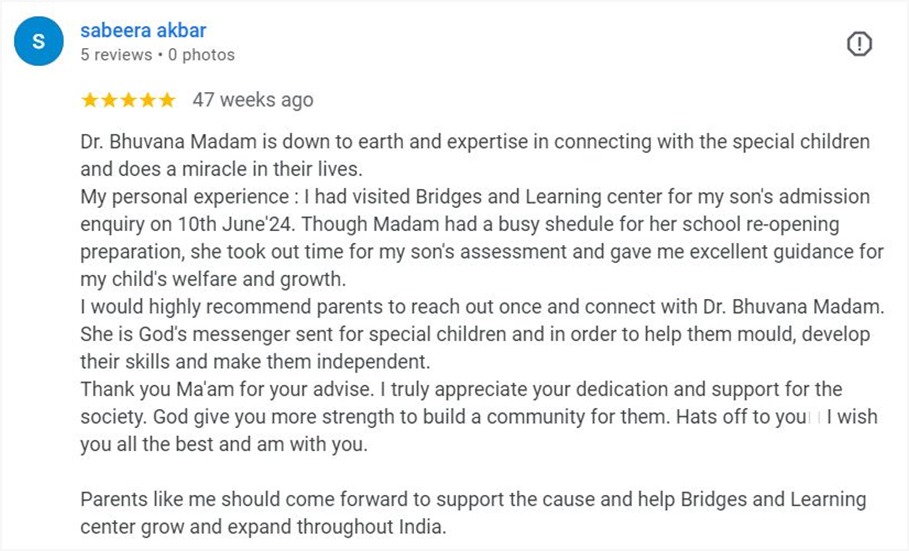Viewport: 909px width, 551px height.
Task: Click the 'Parents like me should come forward' line
Action: tap(473, 499)
